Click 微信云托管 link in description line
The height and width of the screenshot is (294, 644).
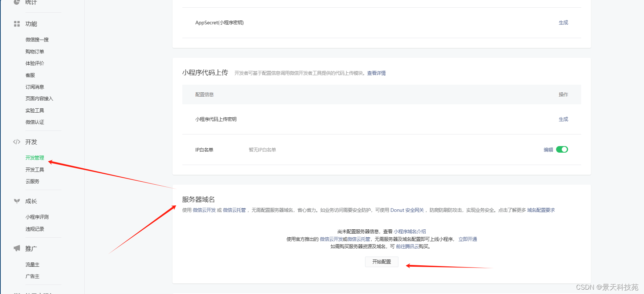click(234, 210)
